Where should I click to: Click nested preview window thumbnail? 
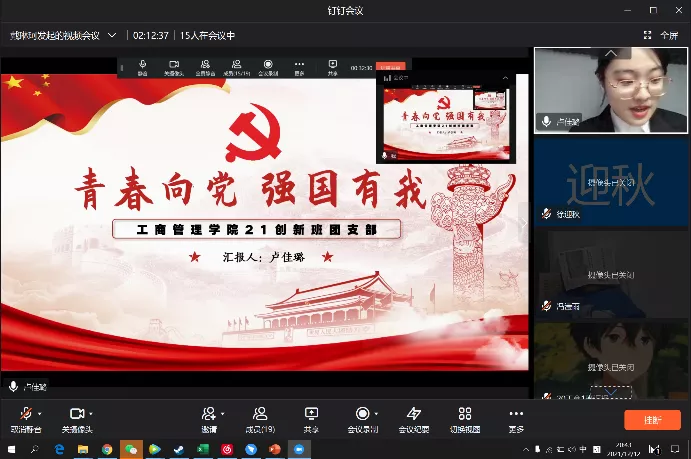coord(446,122)
